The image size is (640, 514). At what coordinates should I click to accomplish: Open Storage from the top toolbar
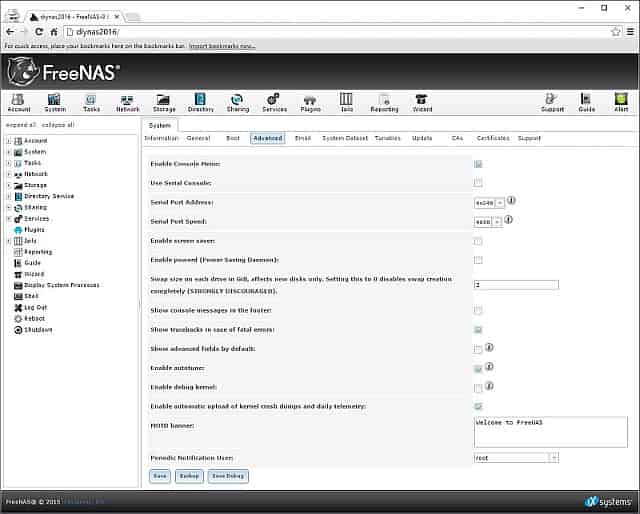[x=164, y=102]
